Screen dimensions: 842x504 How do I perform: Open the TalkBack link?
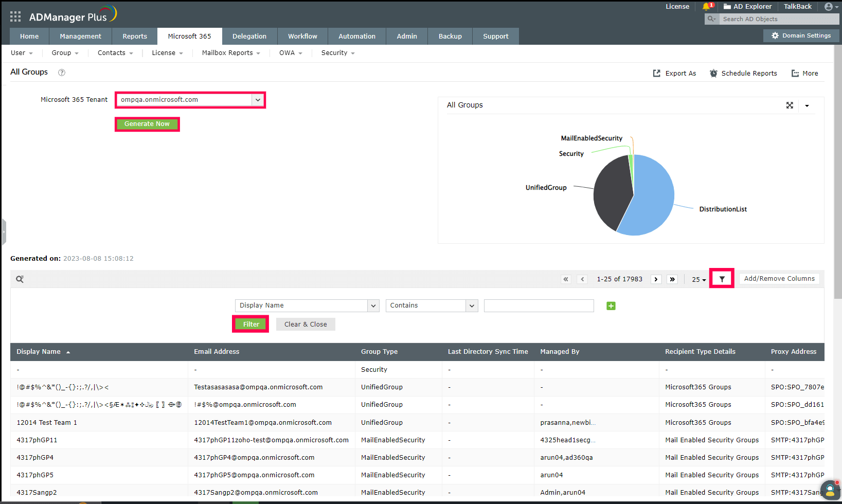(x=797, y=7)
